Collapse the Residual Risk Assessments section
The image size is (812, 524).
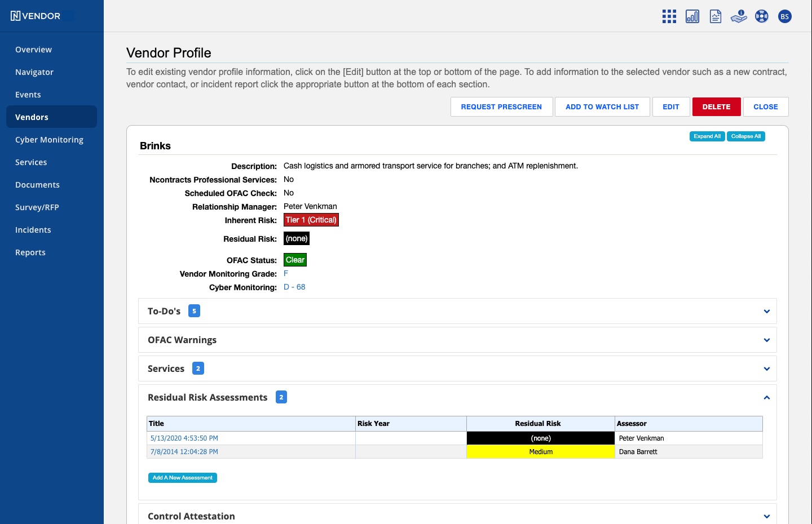click(766, 397)
